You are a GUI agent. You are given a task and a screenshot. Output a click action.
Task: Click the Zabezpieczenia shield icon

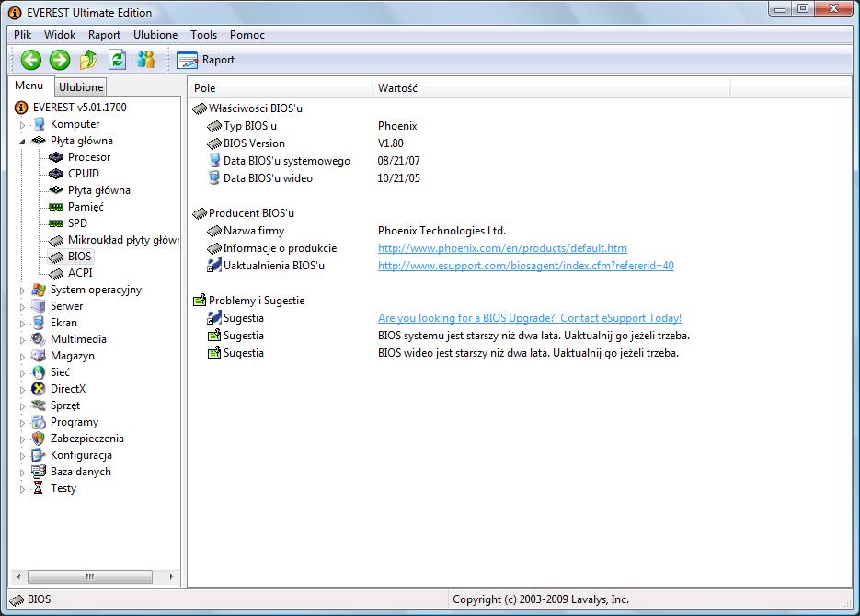tap(39, 439)
